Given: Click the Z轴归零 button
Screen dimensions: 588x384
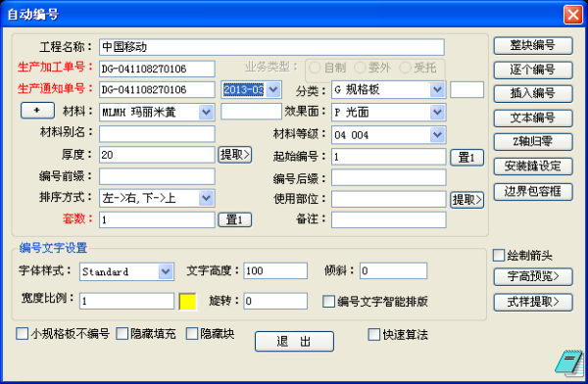Looking at the screenshot, I should (533, 142).
